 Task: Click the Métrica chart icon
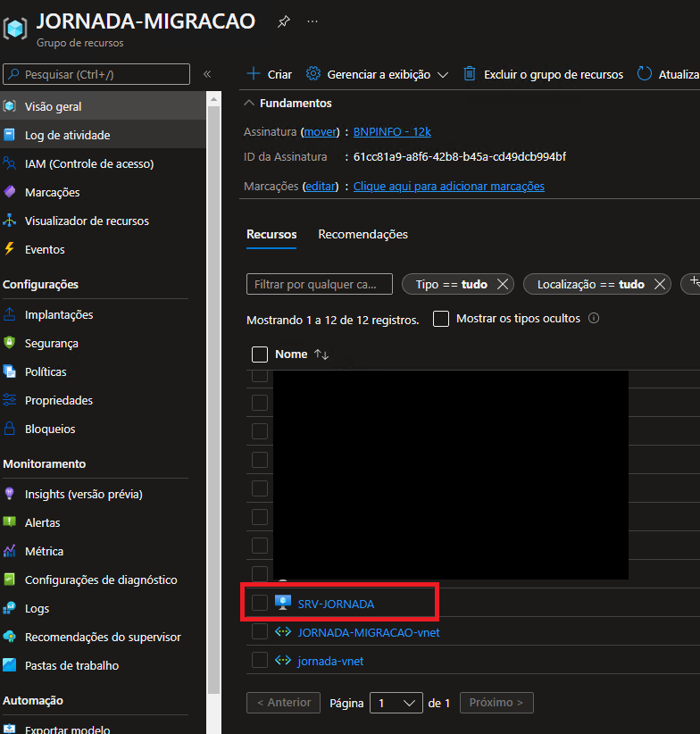pyautogui.click(x=9, y=550)
